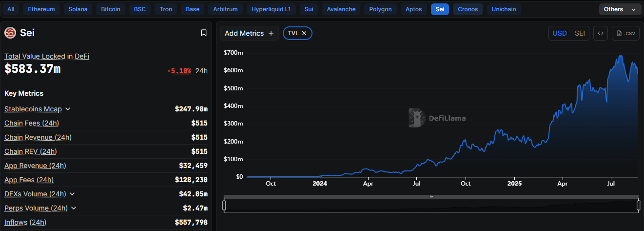Select the Unichain chain tab
This screenshot has height=231, width=644.
[504, 9]
